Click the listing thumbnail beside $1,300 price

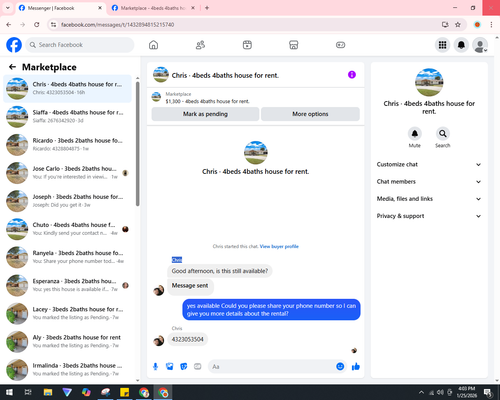coord(156,97)
